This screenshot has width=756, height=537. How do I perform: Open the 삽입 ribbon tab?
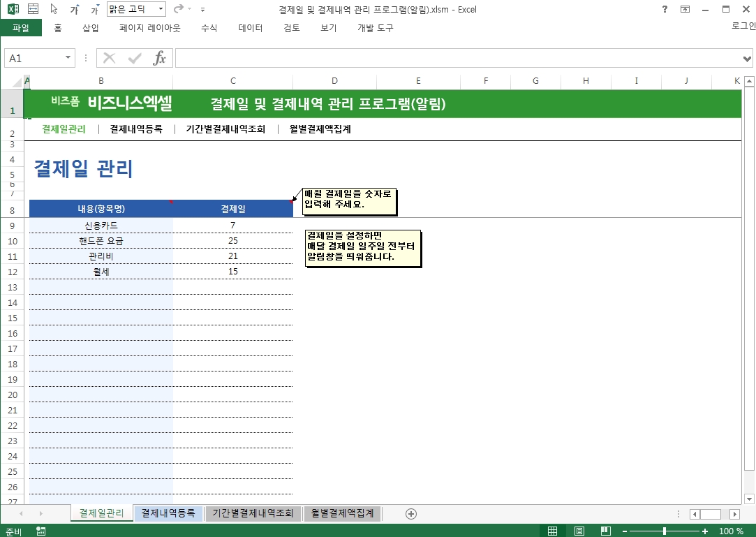(91, 28)
